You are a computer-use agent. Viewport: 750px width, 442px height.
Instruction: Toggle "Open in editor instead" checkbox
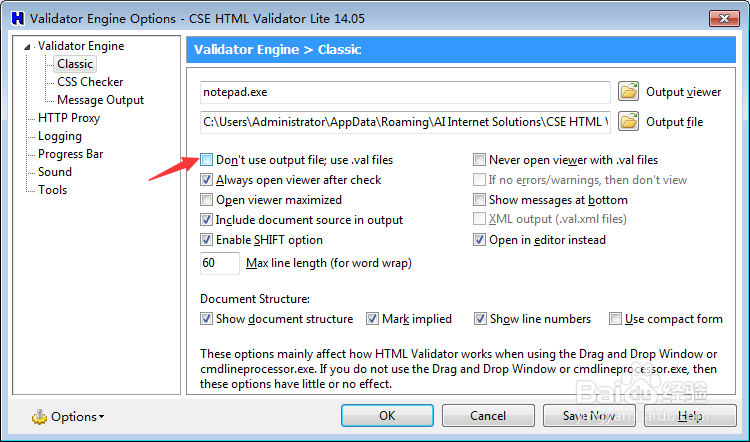(480, 240)
